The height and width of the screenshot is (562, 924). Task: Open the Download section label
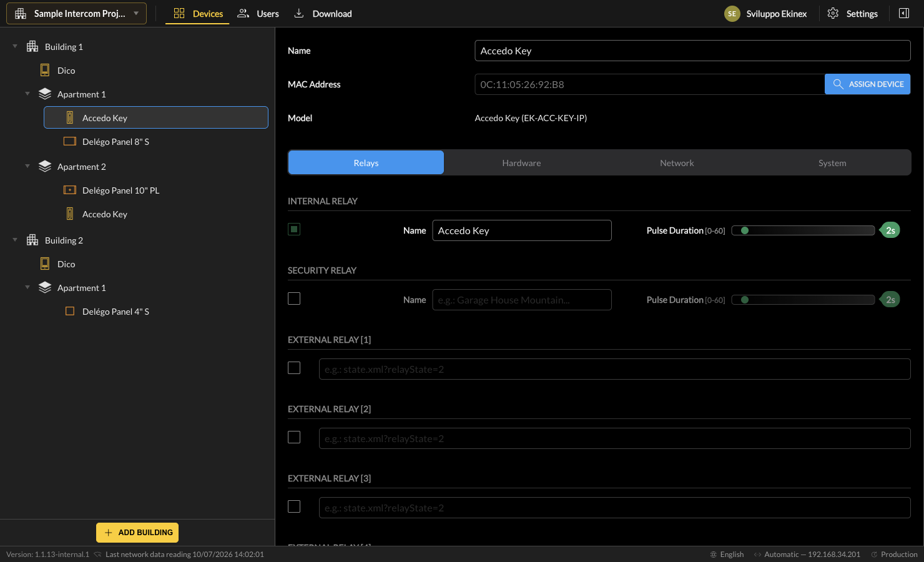point(332,14)
